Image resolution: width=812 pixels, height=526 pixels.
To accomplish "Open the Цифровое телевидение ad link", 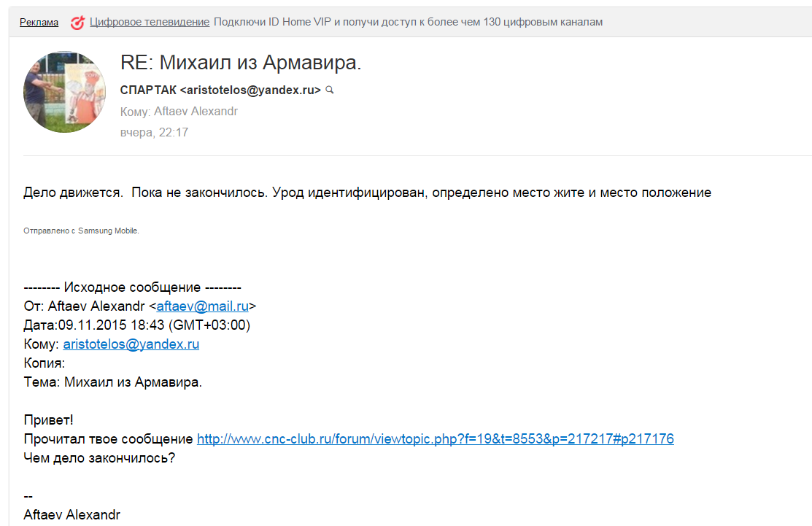I will [150, 22].
